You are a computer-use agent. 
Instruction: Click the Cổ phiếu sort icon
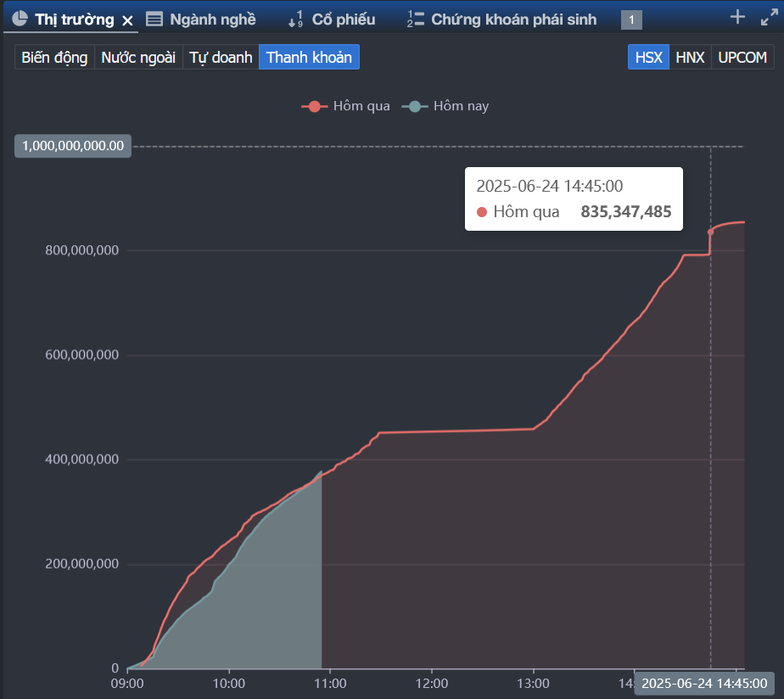[294, 19]
